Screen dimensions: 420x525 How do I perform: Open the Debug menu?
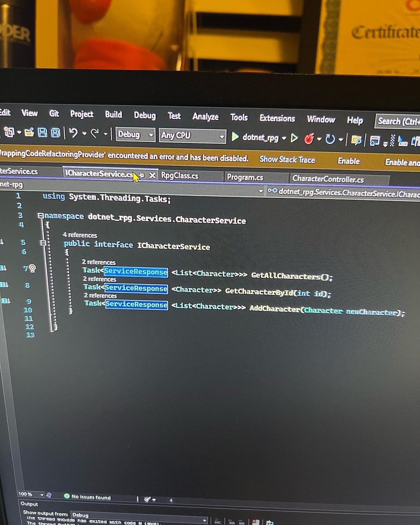145,115
